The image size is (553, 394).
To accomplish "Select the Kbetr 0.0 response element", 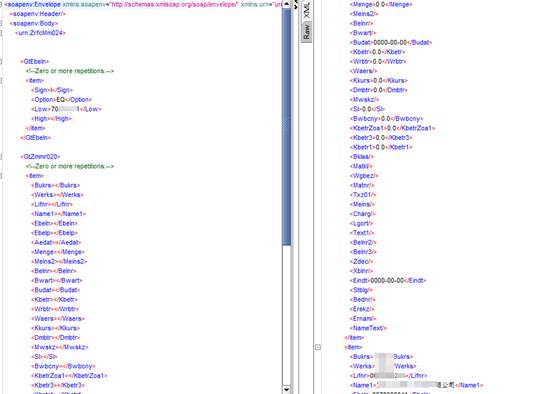I will (377, 52).
